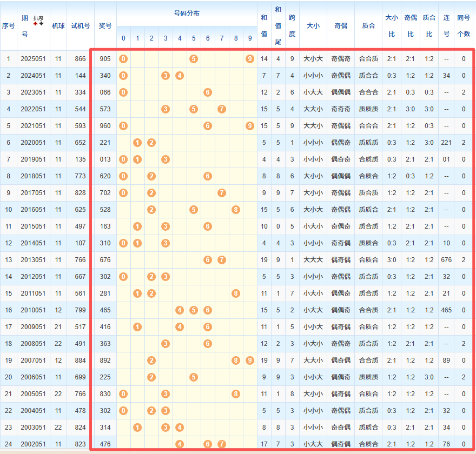Screen dimensions: 476x454
Task: Click ball 7 in issue 2022051 row
Action: pyautogui.click(x=221, y=109)
